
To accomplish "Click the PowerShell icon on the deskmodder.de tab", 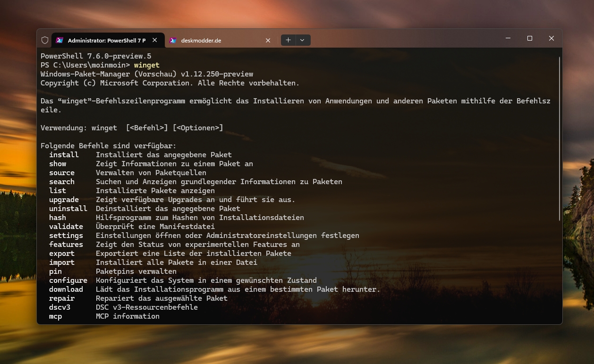I will pyautogui.click(x=173, y=40).
